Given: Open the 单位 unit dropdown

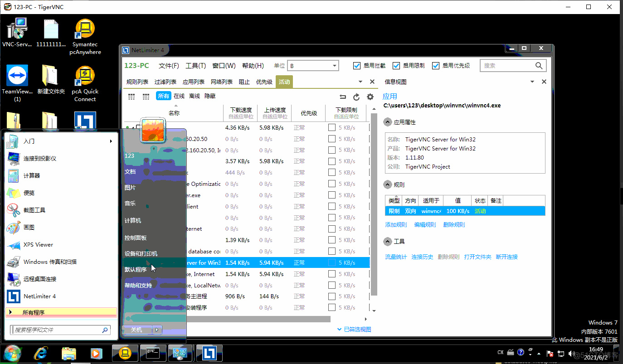Looking at the screenshot, I should 314,66.
